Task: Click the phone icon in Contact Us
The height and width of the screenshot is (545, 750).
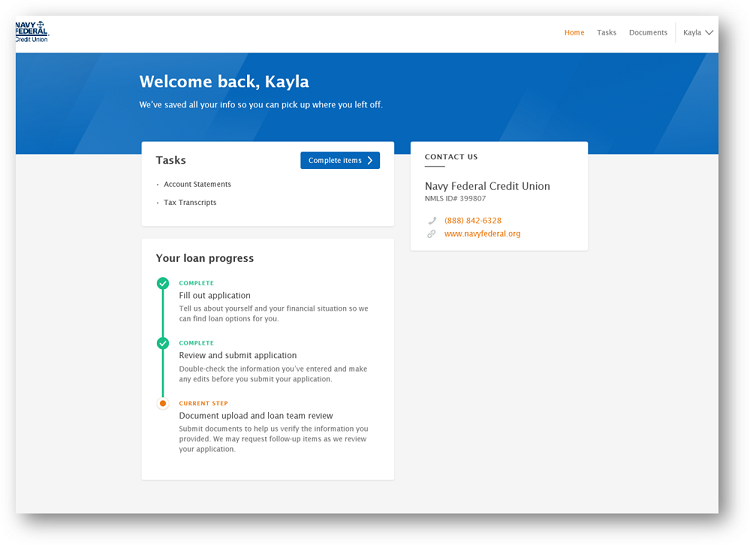Action: click(x=432, y=221)
